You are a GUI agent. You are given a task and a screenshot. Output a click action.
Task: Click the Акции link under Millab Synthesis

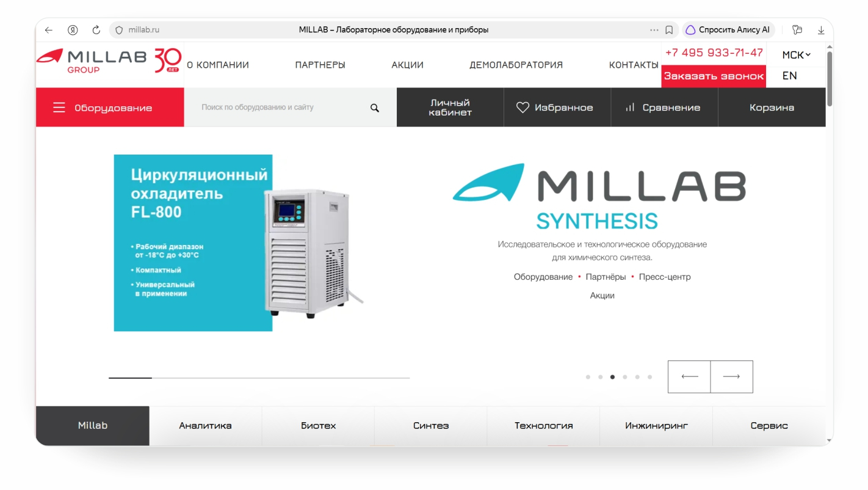pos(602,296)
